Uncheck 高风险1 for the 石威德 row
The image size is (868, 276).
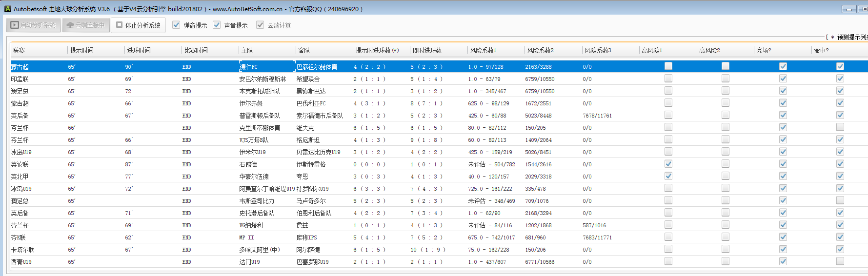tap(668, 164)
